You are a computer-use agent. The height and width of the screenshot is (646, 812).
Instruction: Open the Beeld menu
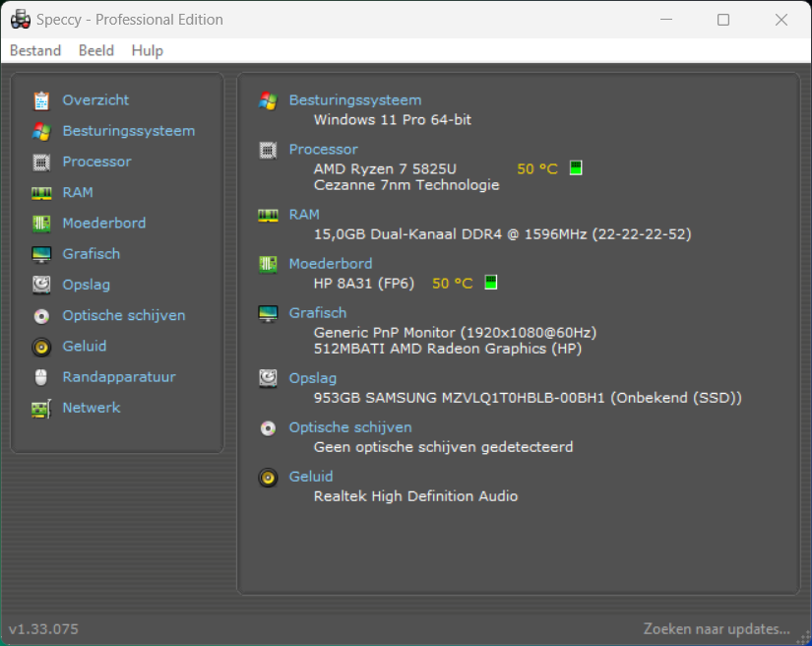point(96,51)
